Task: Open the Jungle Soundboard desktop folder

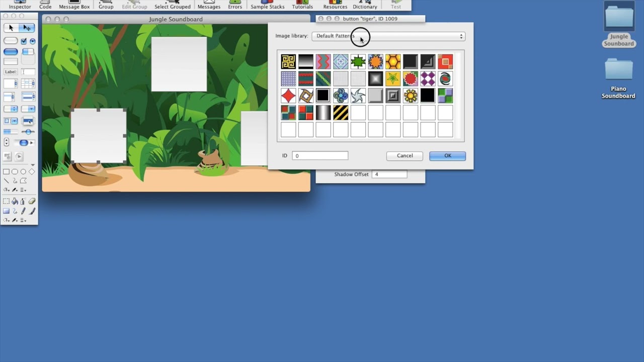Action: click(619, 24)
